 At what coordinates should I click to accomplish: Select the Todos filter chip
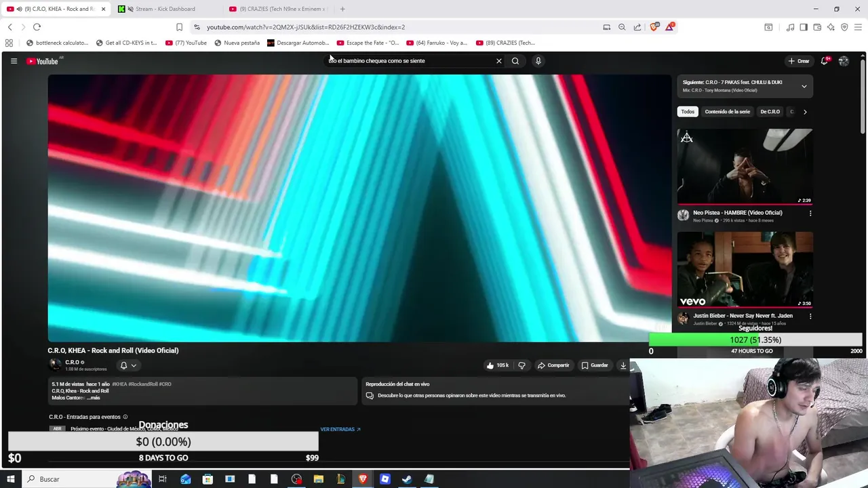tap(688, 112)
